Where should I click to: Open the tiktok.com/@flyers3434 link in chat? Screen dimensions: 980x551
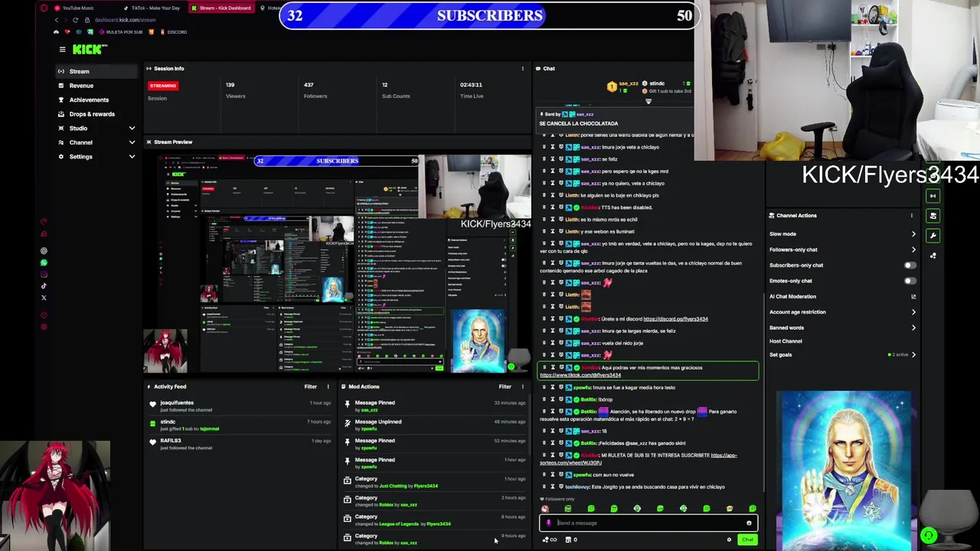[580, 375]
